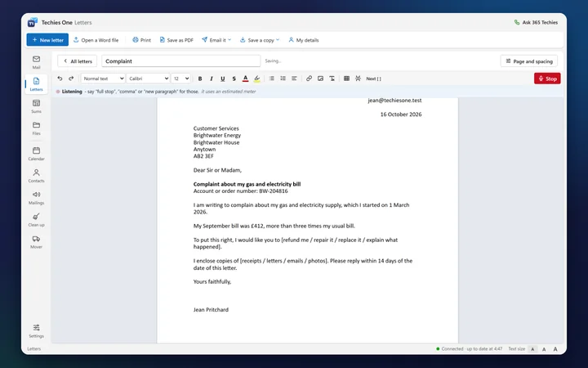Click the 'Dear Sir or Madam,' line

[x=217, y=170]
